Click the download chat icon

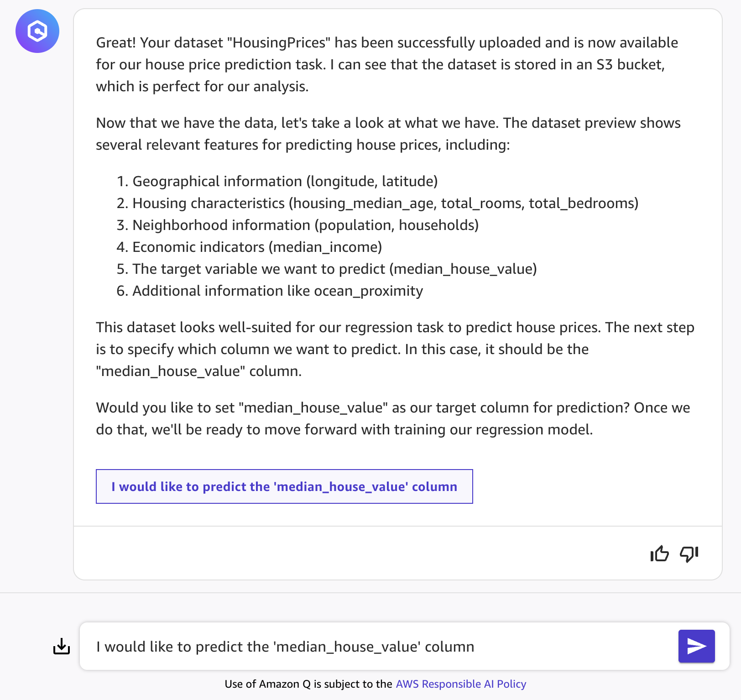(x=62, y=646)
